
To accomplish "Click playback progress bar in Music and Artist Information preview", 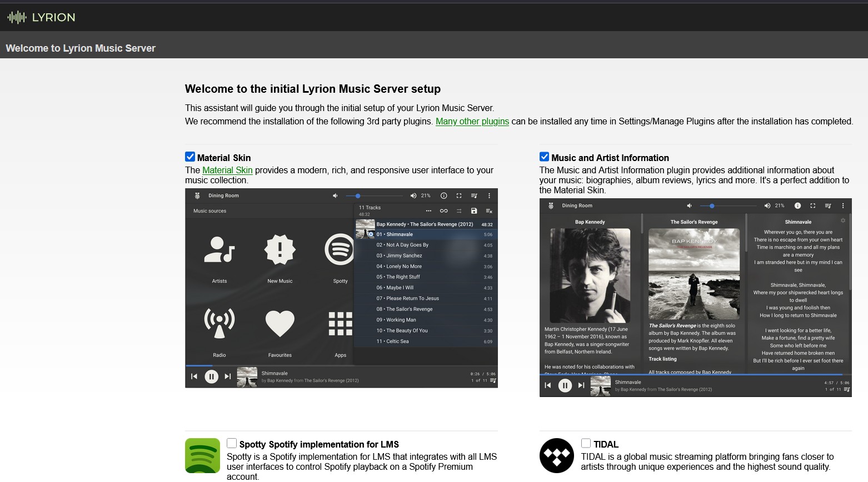I will tap(695, 375).
